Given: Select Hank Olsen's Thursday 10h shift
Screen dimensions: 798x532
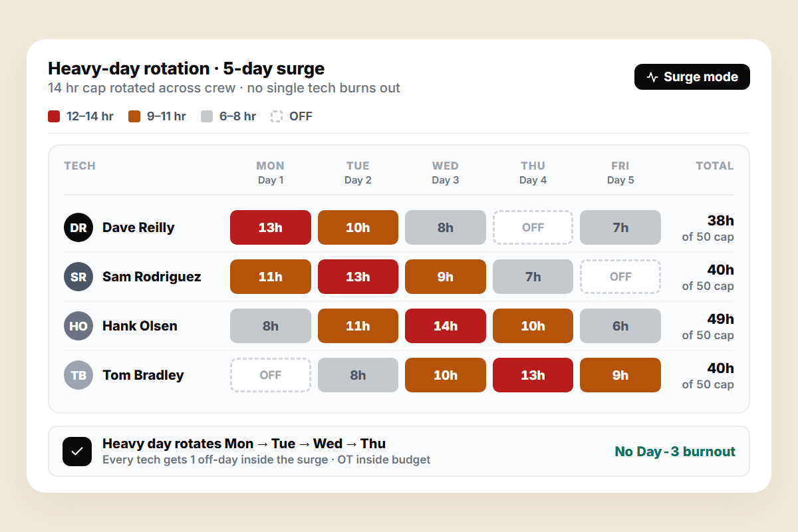Looking at the screenshot, I should pos(533,326).
